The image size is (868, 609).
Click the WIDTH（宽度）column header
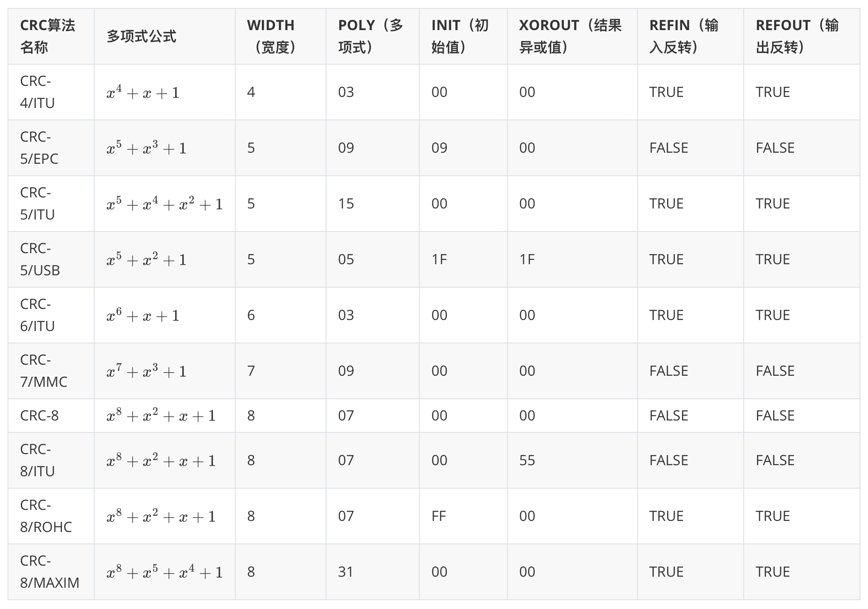[x=271, y=36]
